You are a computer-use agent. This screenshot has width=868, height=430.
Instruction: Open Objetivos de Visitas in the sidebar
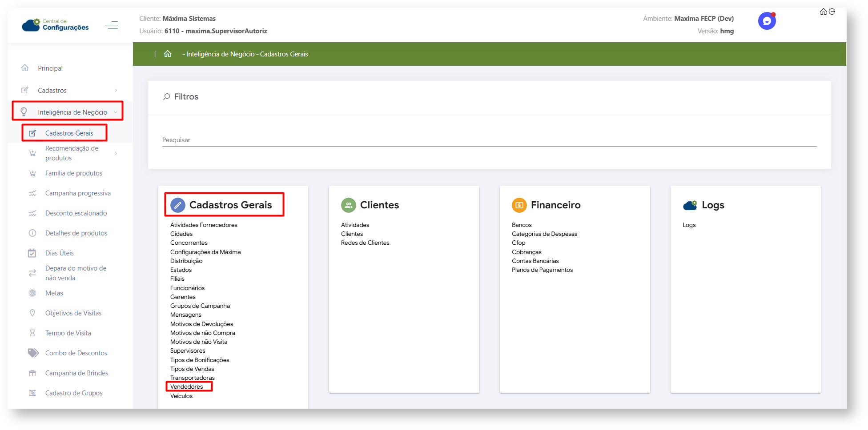coord(73,313)
